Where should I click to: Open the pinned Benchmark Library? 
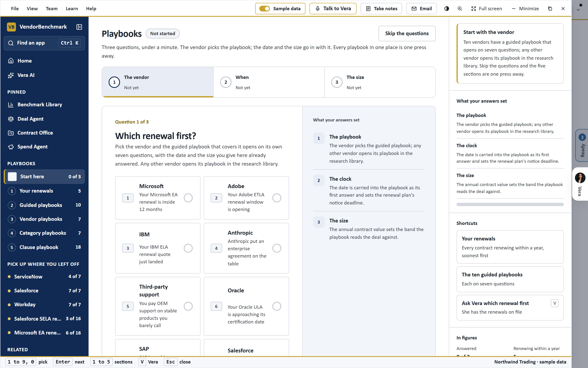(44, 105)
